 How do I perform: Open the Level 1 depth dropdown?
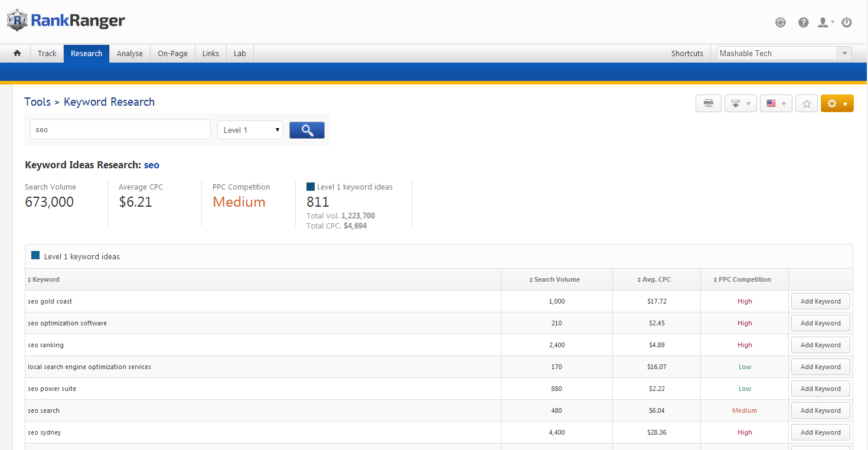click(250, 130)
